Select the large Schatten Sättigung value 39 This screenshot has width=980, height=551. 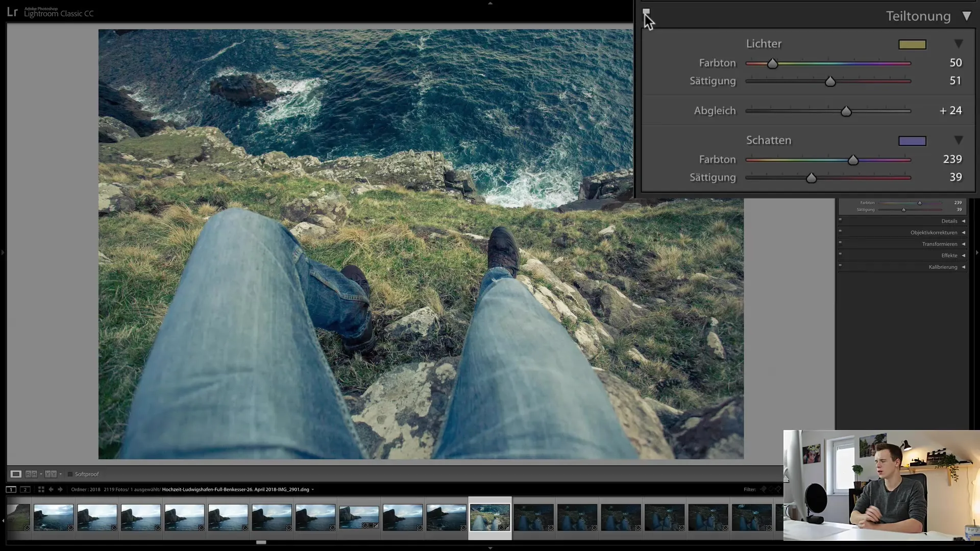pyautogui.click(x=955, y=177)
